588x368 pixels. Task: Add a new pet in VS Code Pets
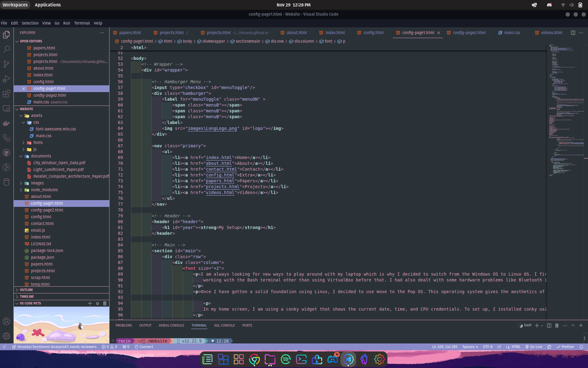point(90,303)
